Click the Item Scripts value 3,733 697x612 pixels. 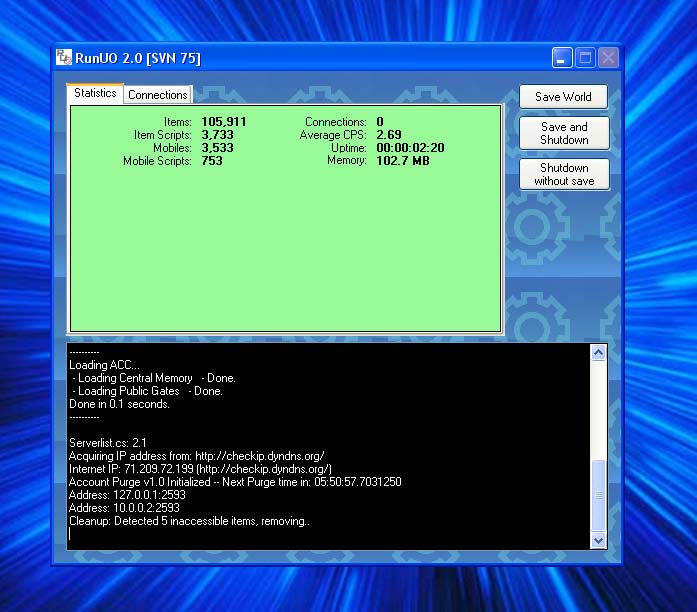coord(217,135)
